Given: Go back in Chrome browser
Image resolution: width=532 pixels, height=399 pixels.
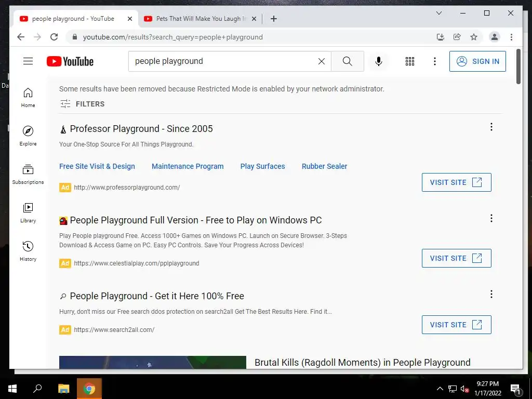Looking at the screenshot, I should click(x=21, y=37).
